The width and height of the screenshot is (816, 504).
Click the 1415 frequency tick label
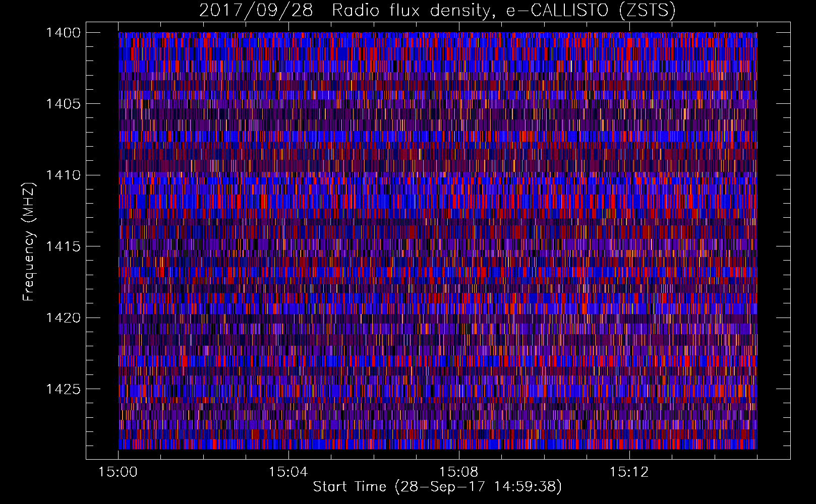(63, 246)
